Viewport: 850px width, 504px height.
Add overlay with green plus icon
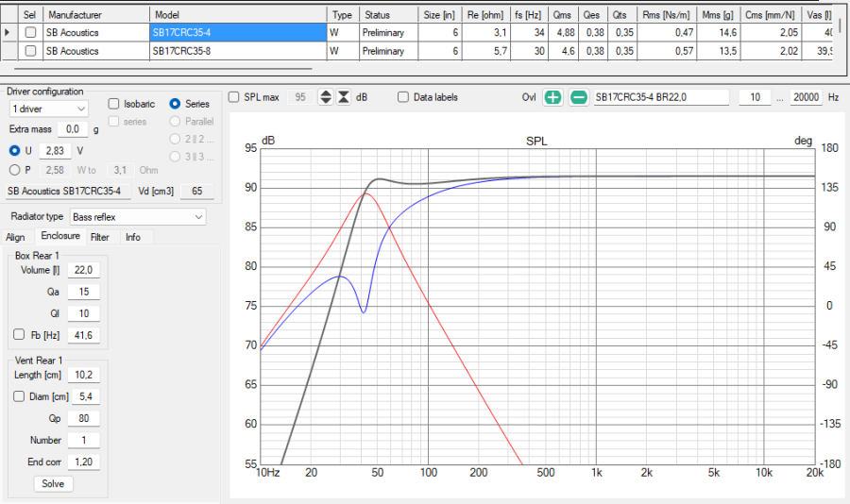[552, 97]
